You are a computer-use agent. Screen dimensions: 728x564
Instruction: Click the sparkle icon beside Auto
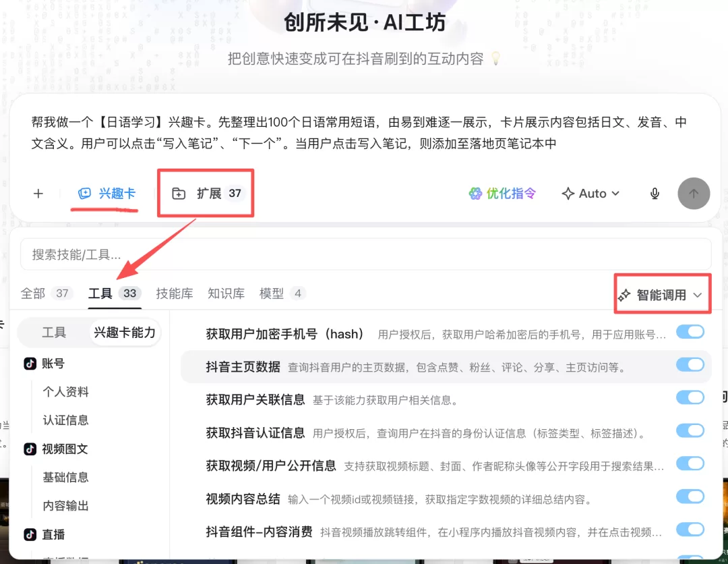pos(568,193)
